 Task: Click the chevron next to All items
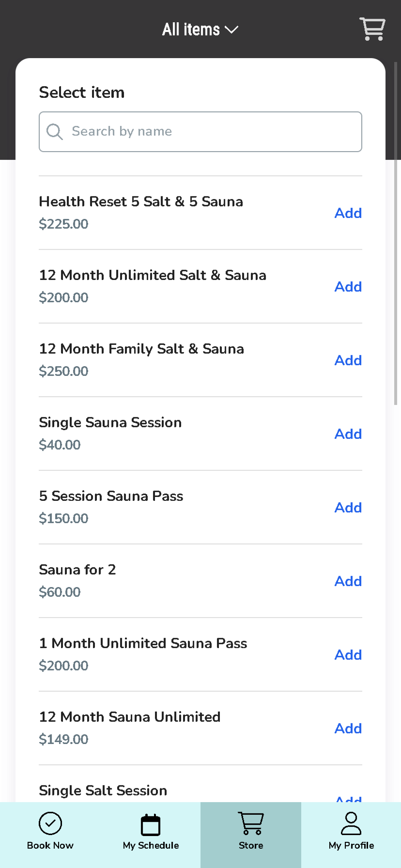[x=231, y=30]
